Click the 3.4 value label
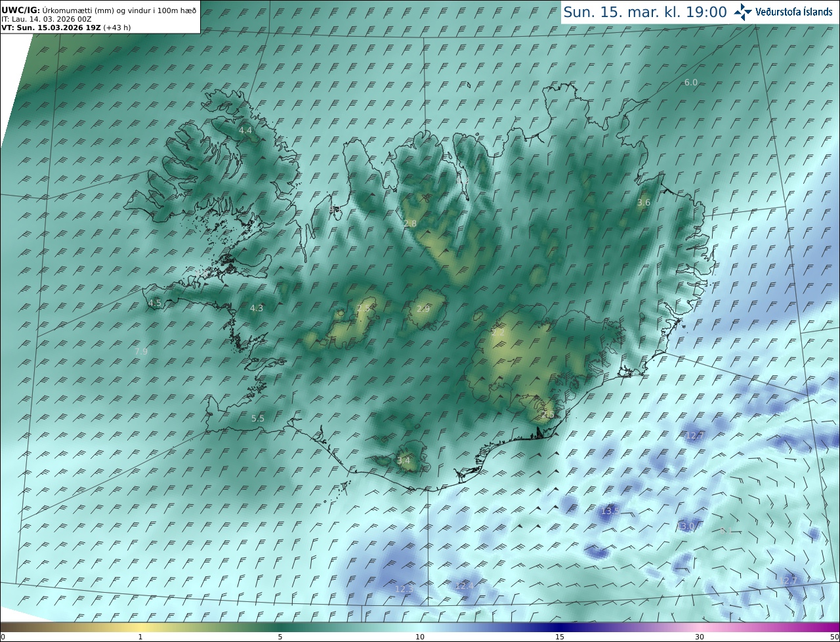Image resolution: width=840 pixels, height=642 pixels. pos(404,461)
